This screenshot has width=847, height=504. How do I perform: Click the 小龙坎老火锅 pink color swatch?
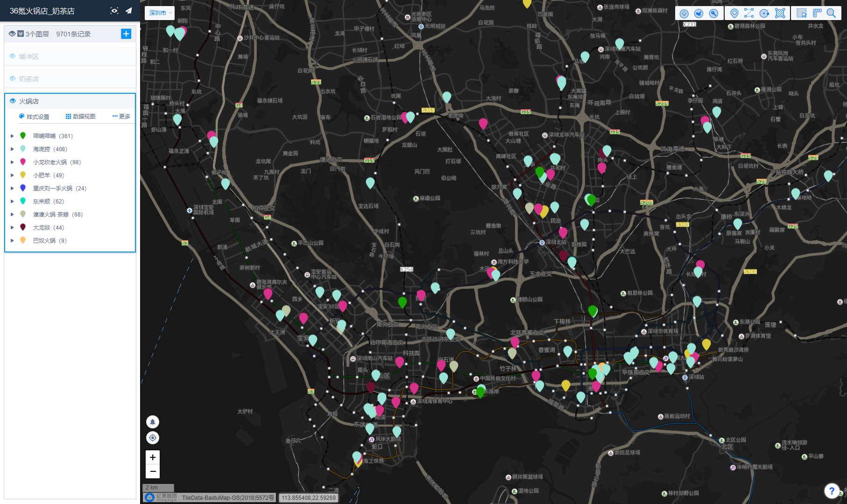tap(23, 162)
